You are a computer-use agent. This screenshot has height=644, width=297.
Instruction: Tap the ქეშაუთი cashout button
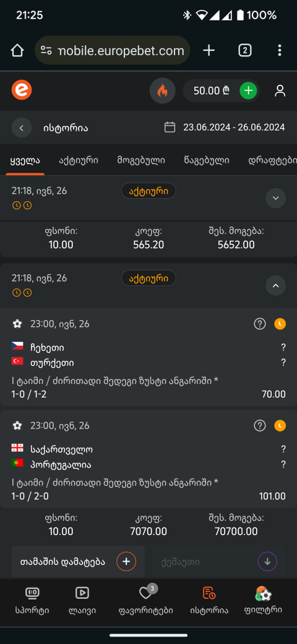[219, 562]
